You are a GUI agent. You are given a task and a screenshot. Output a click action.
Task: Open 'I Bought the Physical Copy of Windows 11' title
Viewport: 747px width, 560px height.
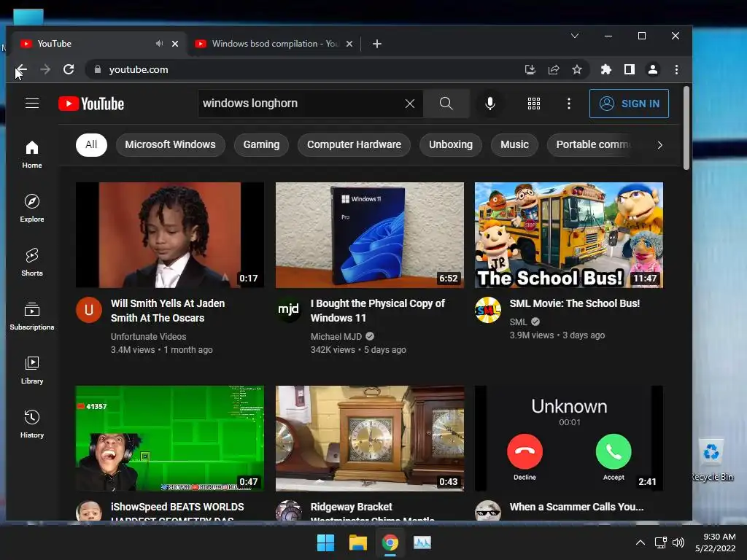point(378,311)
